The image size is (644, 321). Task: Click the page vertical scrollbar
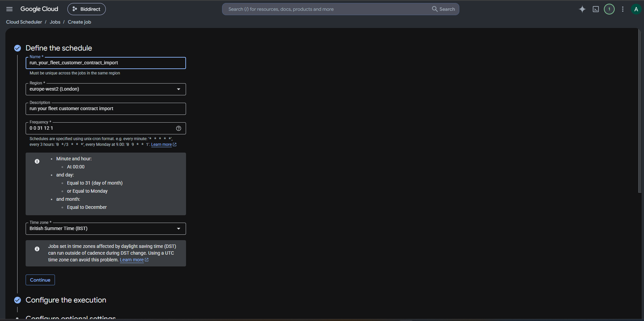640,111
